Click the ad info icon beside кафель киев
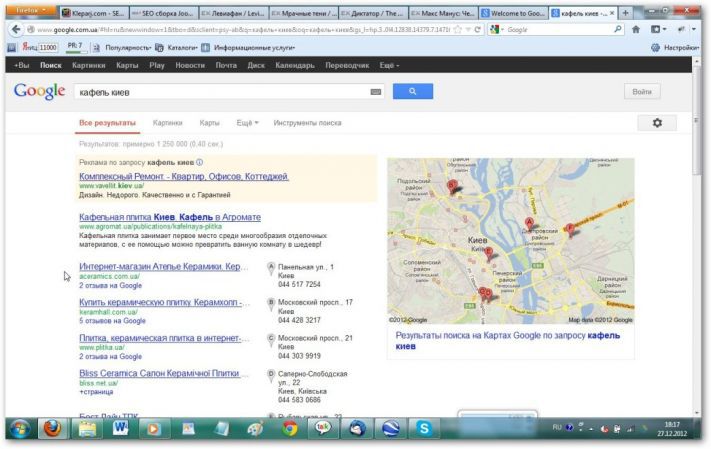 point(199,162)
